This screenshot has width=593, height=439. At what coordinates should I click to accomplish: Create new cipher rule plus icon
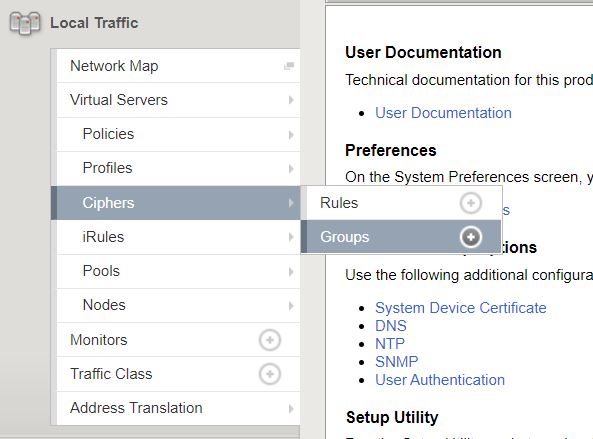click(470, 203)
